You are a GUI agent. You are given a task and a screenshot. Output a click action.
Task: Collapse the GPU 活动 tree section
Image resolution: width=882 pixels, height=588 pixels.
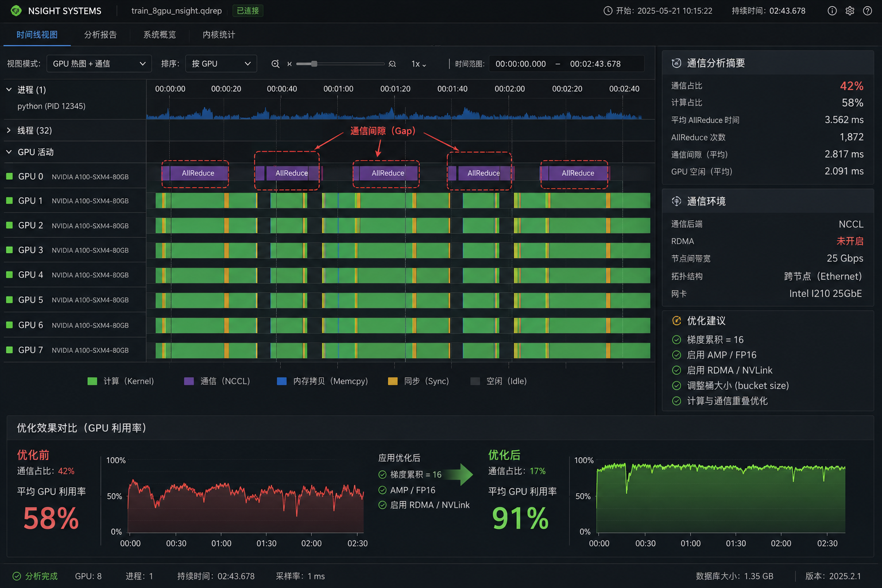pyautogui.click(x=9, y=152)
